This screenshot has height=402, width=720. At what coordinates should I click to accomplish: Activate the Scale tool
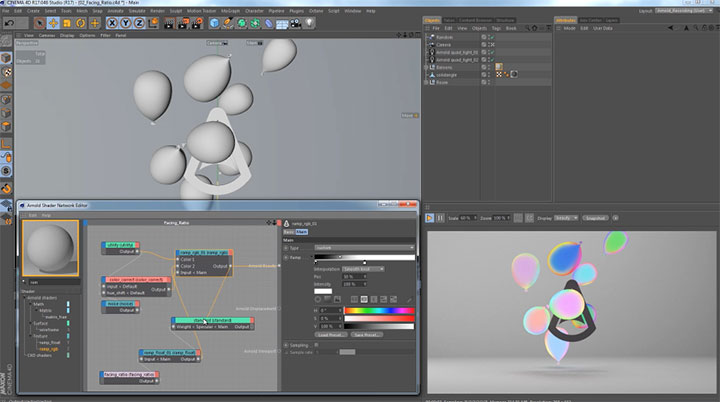(x=67, y=23)
